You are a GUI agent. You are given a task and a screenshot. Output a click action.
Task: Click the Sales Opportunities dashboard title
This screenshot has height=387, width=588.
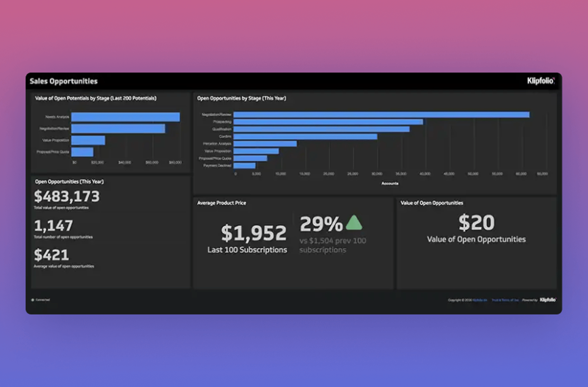coord(63,81)
